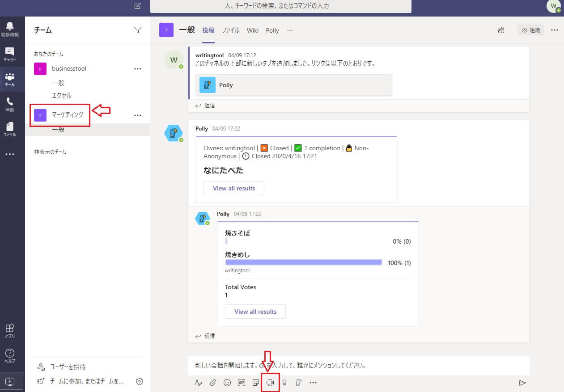Viewport: 564px width, 392px height.
Task: Open the Calls (通話) sidebar icon
Action: point(10,104)
